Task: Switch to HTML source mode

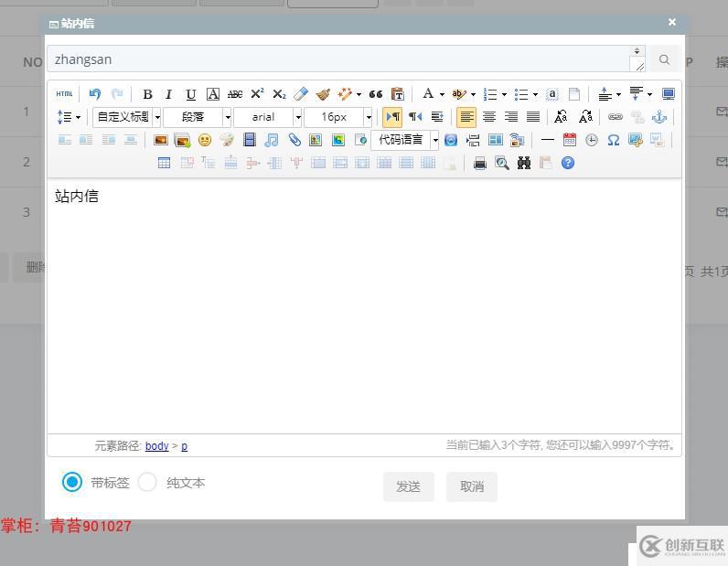Action: [64, 94]
